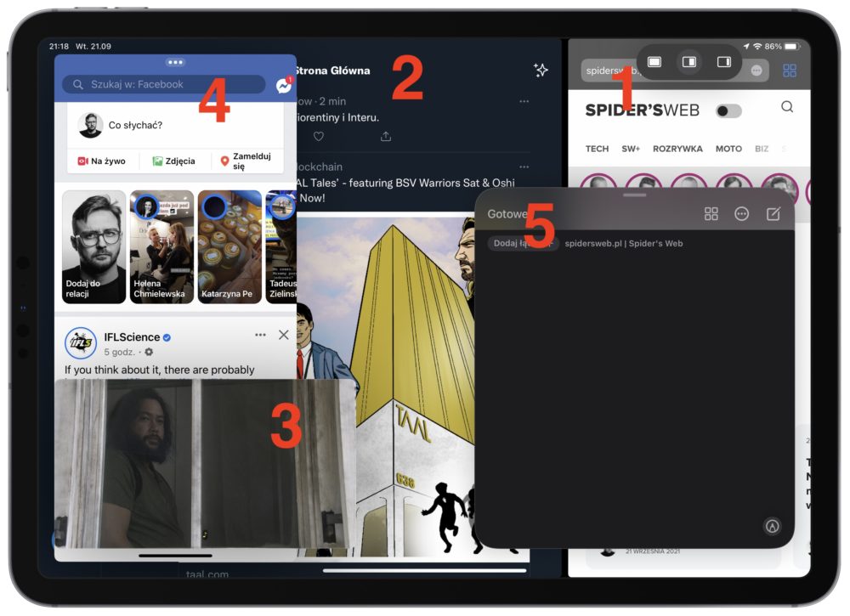Open Spider's Web logo homepage
Screen dimensions: 850x616
pos(642,110)
